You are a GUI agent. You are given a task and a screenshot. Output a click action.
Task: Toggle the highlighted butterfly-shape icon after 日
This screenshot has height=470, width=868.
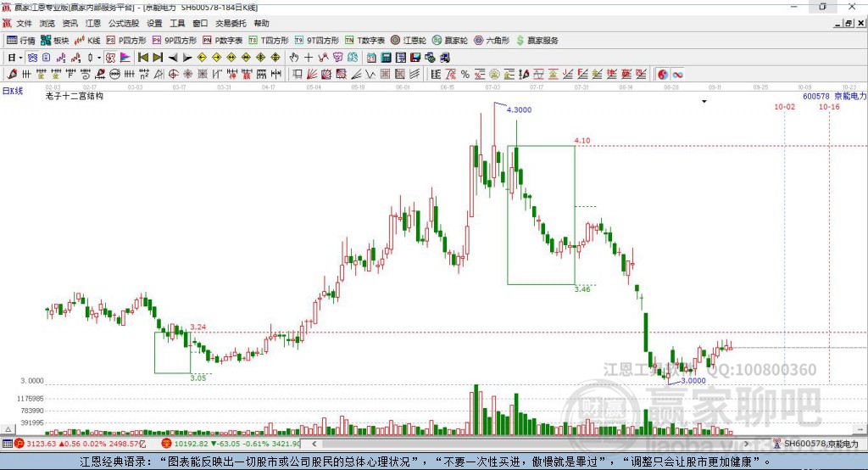32,58
